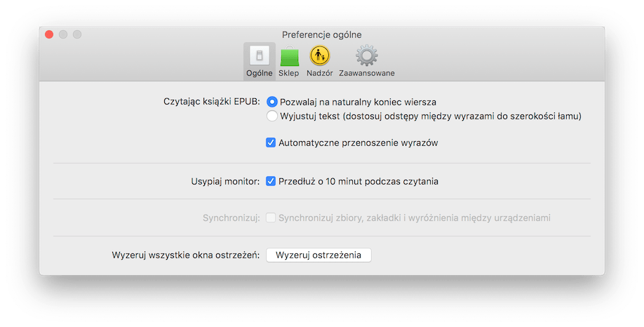This screenshot has width=644, height=327.
Task: Close the preferences window with red button
Action: [x=49, y=34]
